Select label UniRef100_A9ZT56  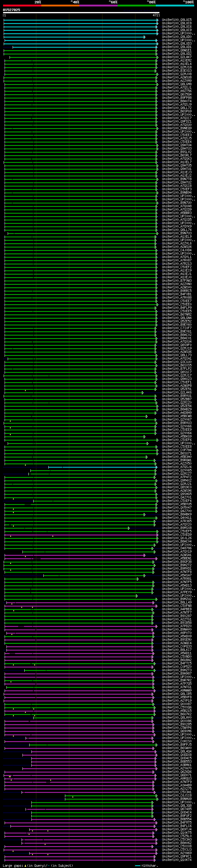pos(177,91)
